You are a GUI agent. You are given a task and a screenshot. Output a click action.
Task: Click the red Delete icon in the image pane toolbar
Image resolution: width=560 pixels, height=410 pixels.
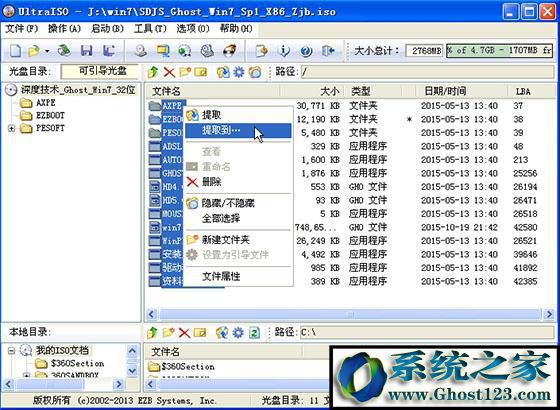pos(169,72)
